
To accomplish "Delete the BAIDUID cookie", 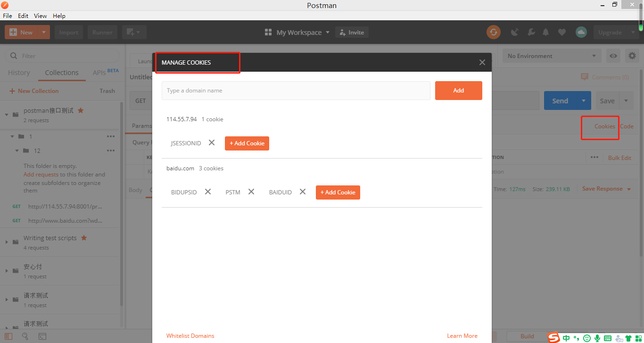I will 303,192.
